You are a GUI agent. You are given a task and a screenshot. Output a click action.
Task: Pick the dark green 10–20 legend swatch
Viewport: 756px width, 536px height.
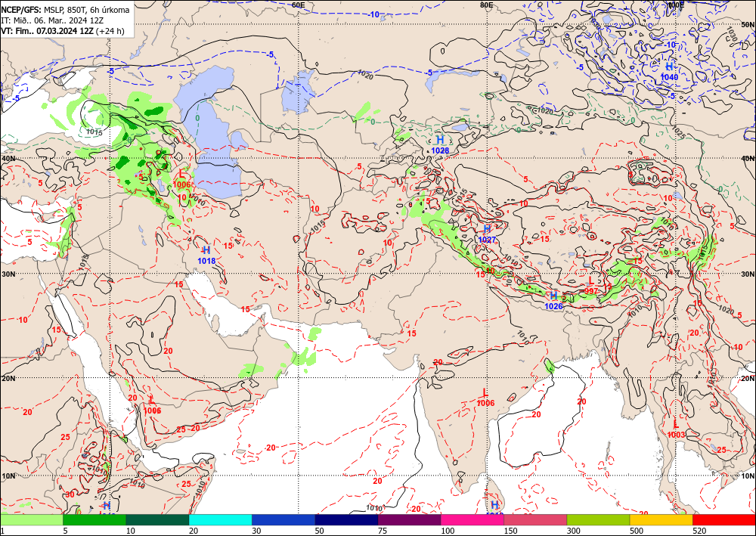tap(157, 519)
